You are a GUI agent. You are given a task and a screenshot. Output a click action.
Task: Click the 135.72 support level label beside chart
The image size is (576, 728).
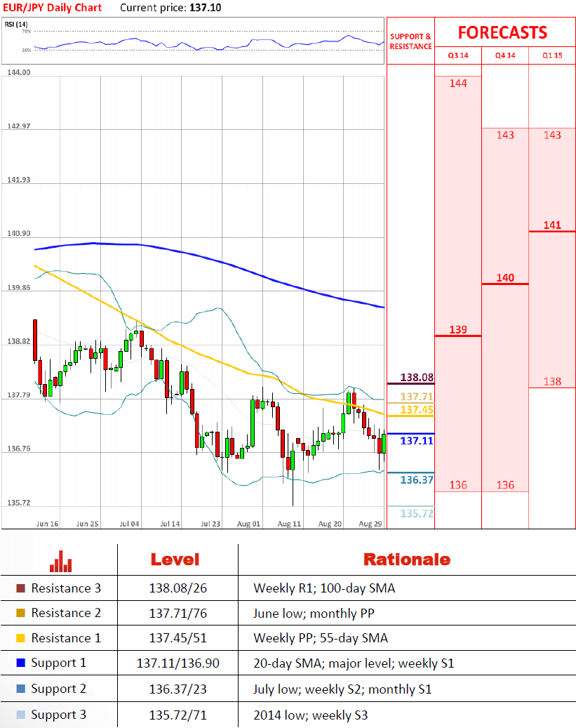click(x=417, y=513)
